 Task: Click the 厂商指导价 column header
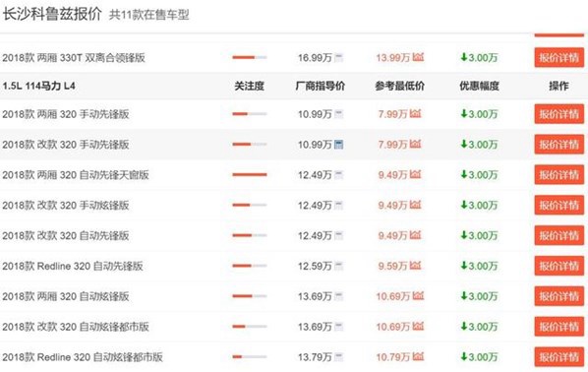[x=320, y=86]
